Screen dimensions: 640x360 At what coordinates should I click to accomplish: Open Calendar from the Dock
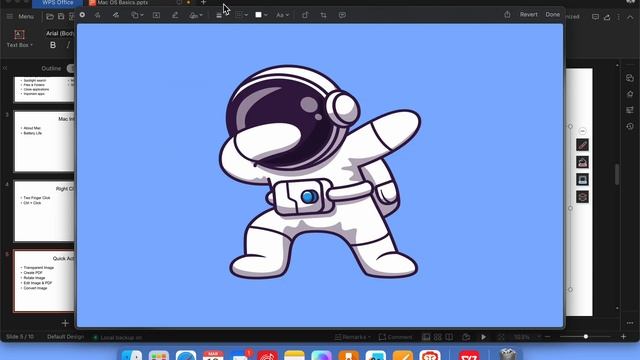(213, 355)
